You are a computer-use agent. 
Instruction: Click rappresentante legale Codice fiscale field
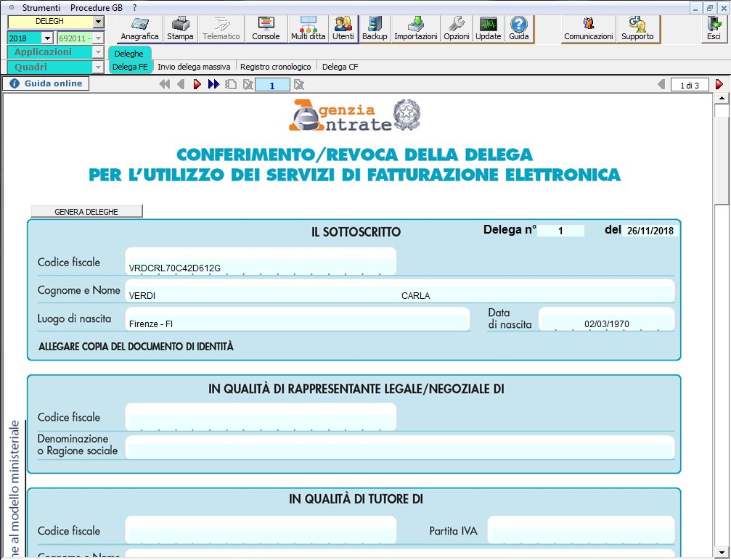click(x=260, y=417)
